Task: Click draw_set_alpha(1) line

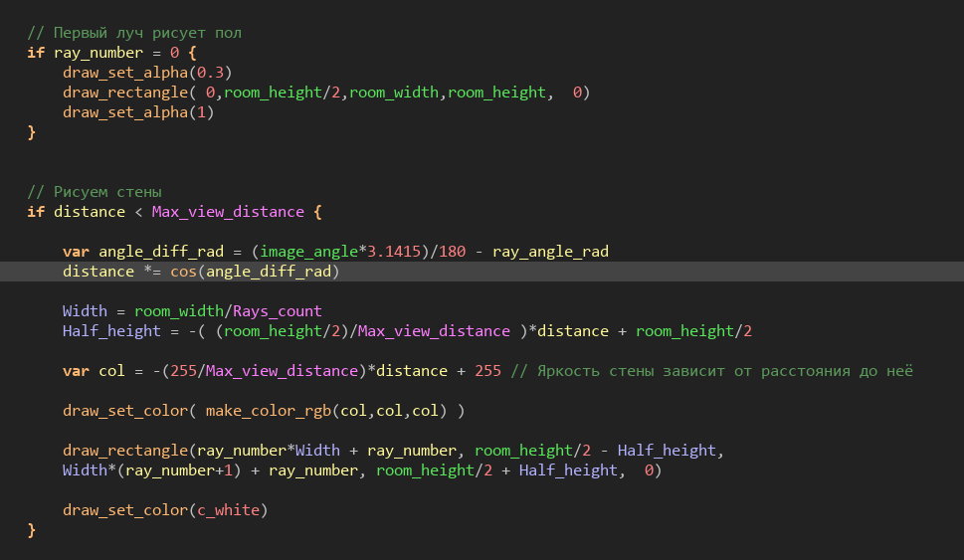Action: pos(138,112)
